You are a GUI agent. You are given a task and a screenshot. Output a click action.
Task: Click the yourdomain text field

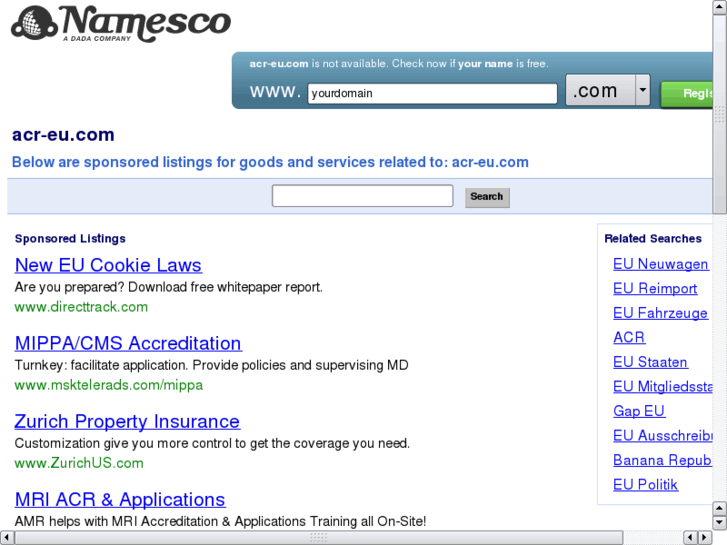tap(432, 93)
